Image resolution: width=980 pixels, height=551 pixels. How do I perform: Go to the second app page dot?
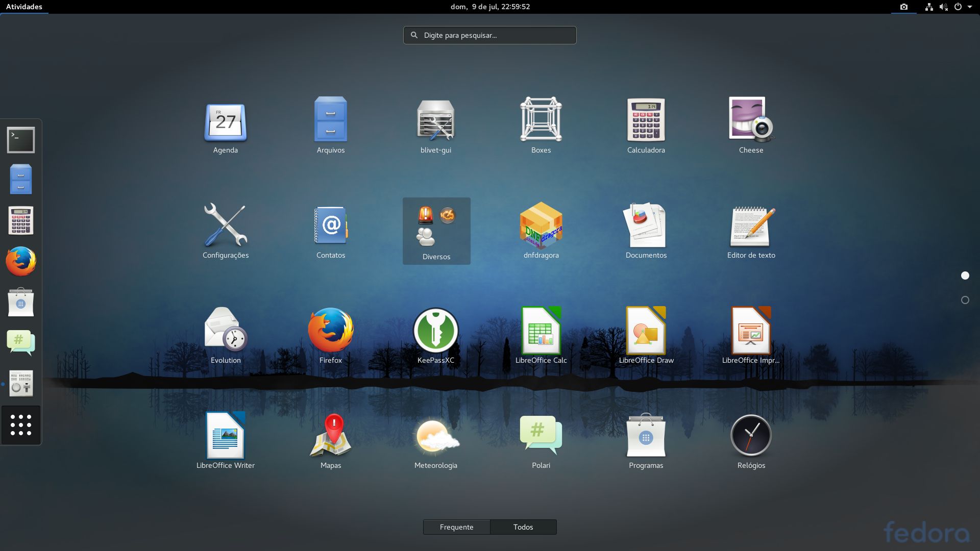tap(965, 300)
